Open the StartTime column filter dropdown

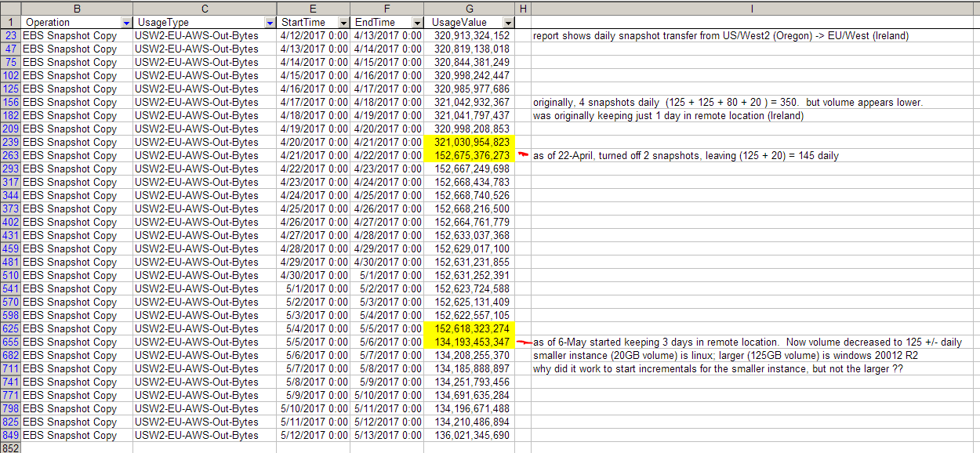click(x=343, y=22)
